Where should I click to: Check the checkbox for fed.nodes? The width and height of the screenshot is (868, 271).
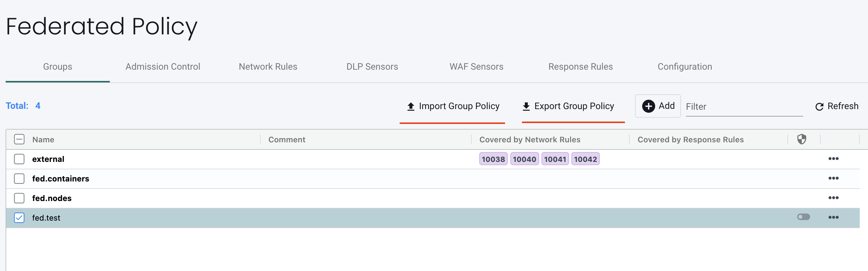19,198
